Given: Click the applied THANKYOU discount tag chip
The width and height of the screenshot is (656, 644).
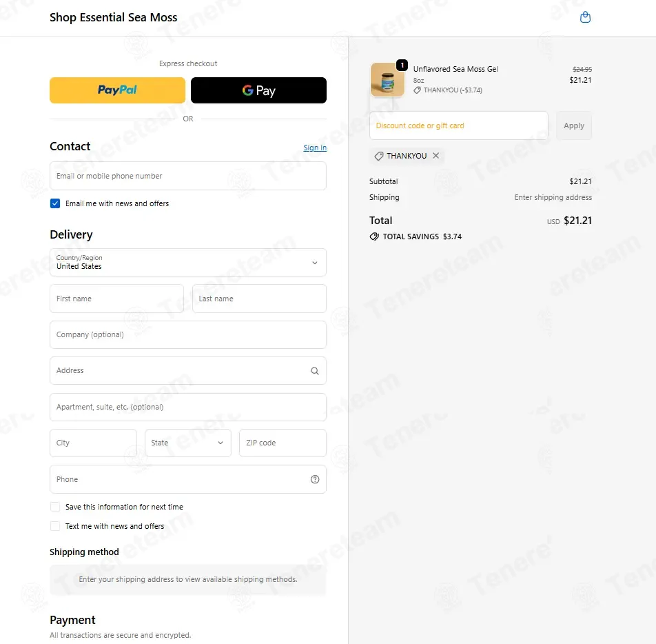Looking at the screenshot, I should (x=407, y=156).
